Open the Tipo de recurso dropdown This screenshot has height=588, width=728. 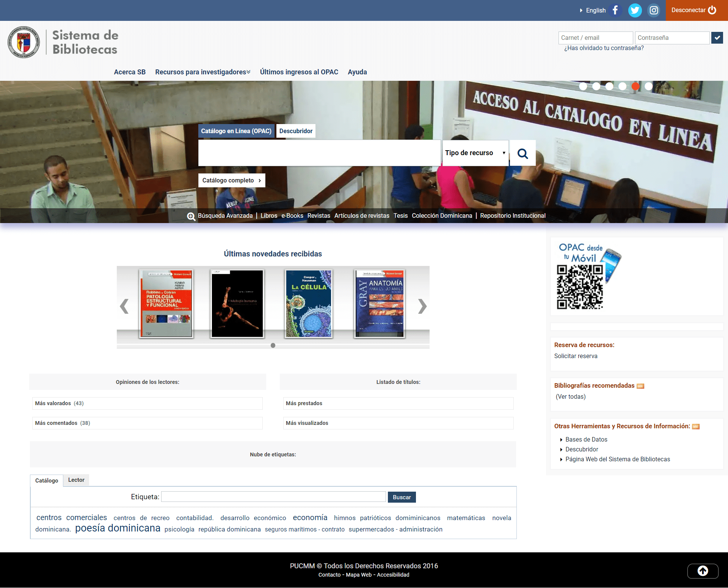coord(475,153)
